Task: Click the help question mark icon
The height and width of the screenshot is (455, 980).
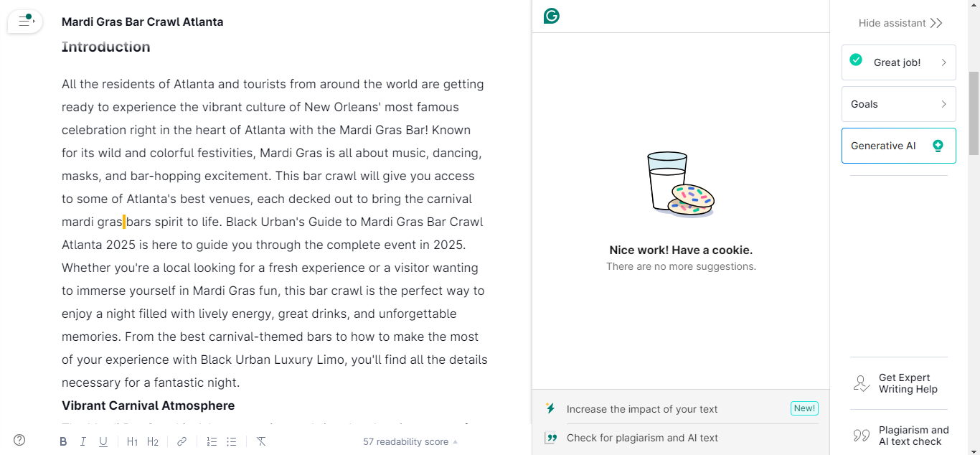Action: [19, 441]
